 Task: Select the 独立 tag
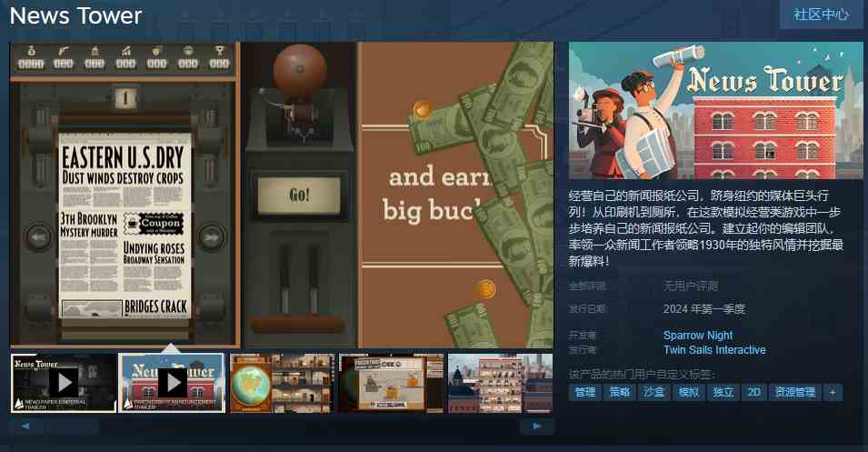click(x=723, y=392)
